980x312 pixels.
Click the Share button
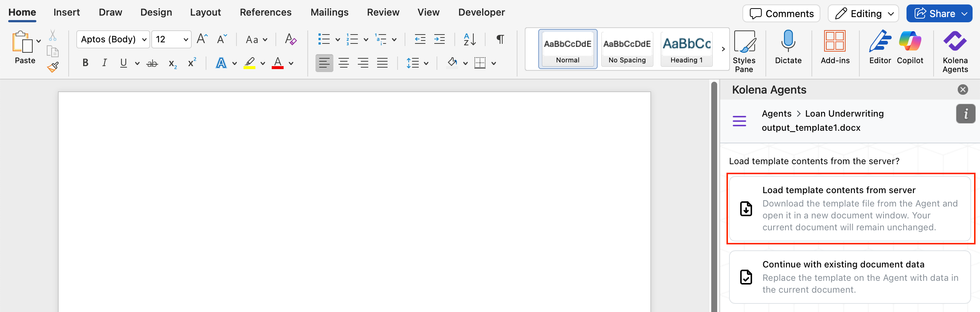(939, 14)
